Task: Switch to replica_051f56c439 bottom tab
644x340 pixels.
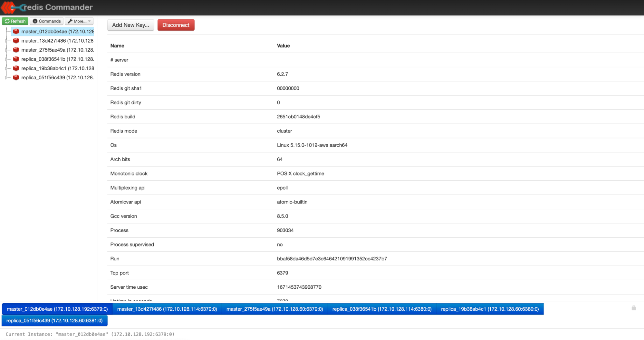Action: (54, 321)
